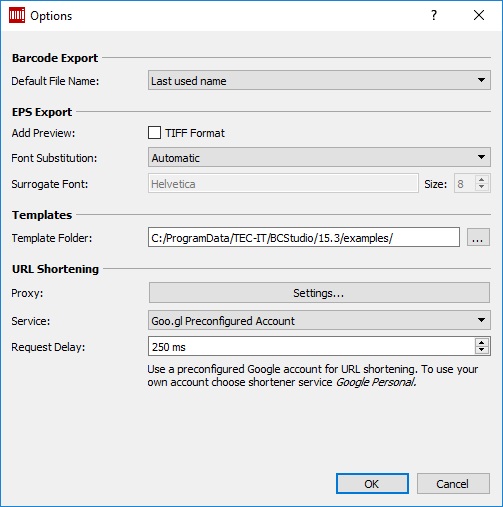Click the Request Delay 250 ms field
503x507 pixels.
(311, 346)
